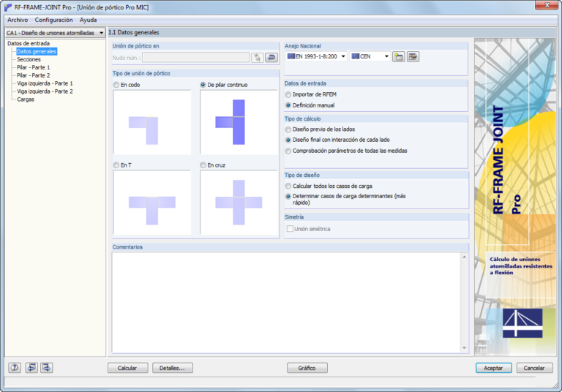Click the help question mark icon
Viewport: 562px width, 392px height.
15,368
